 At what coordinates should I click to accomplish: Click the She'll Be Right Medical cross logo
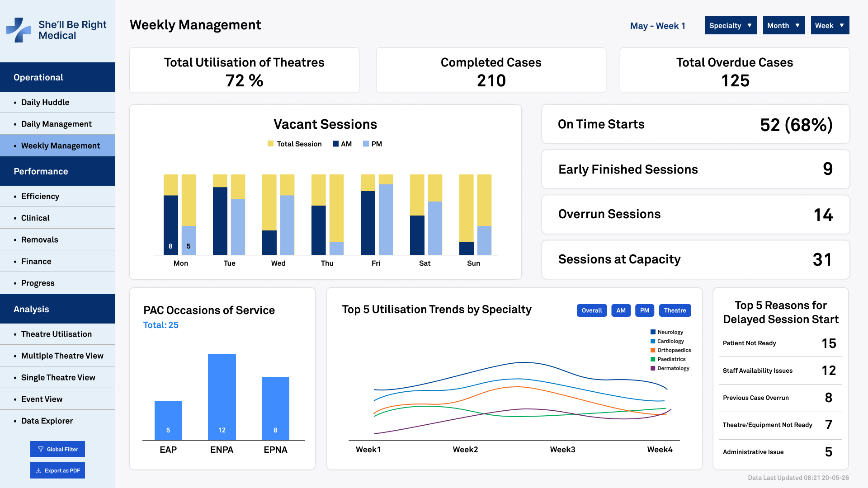(x=19, y=30)
